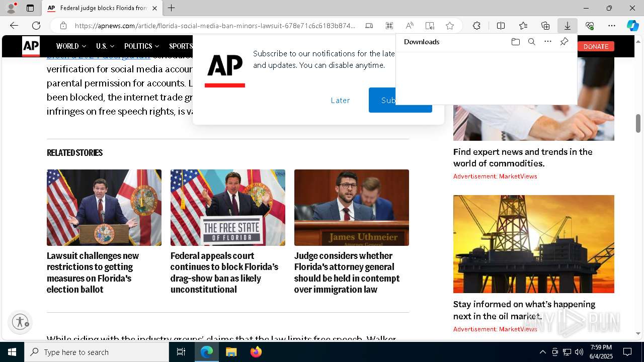
Task: Open downloads folder from Downloads panel
Action: (x=515, y=42)
